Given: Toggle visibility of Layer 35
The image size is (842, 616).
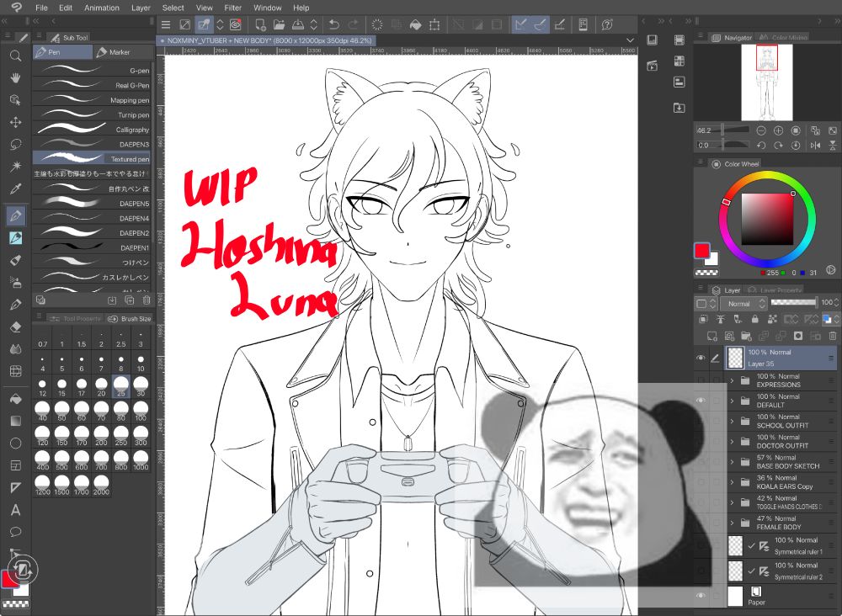Looking at the screenshot, I should [x=701, y=358].
